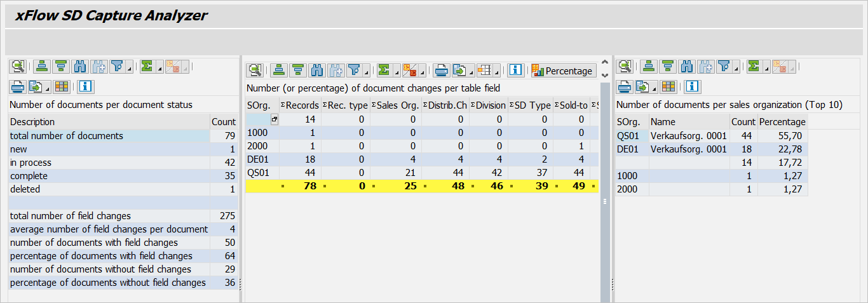
Task: Expand Total sigma dropdown arrow in right panel
Action: pyautogui.click(x=765, y=67)
